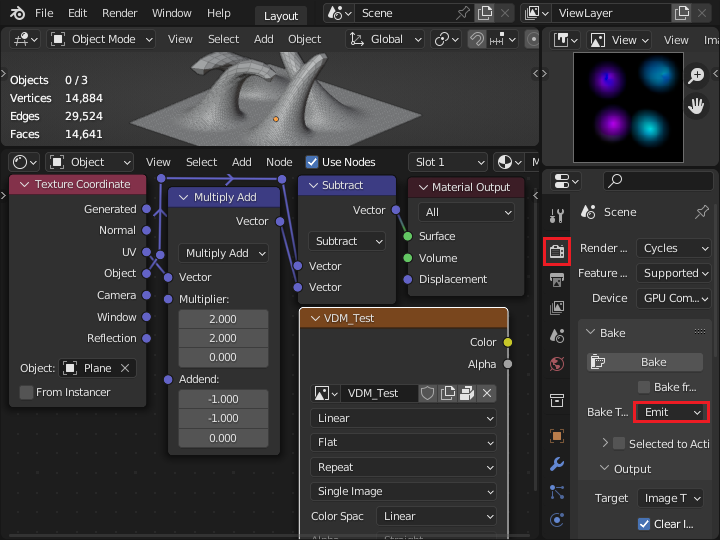
Task: Open Render Engine Cycles dropdown
Action: pyautogui.click(x=674, y=248)
